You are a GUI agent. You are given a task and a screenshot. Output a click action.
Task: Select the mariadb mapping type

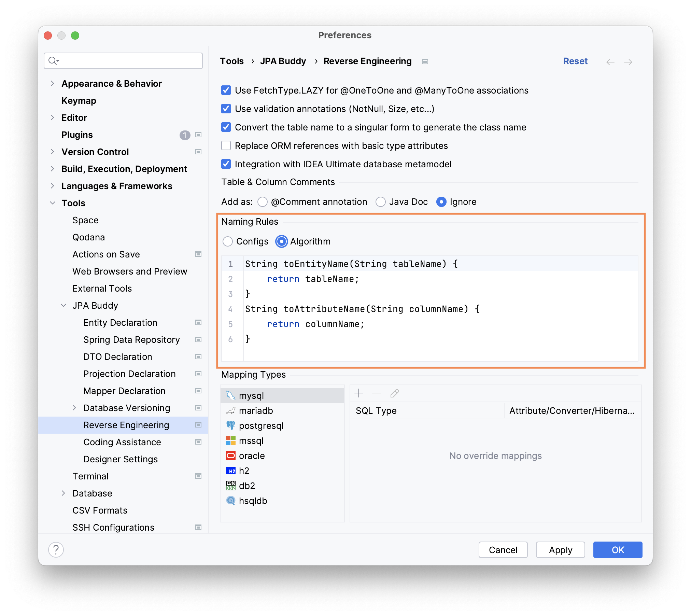pyautogui.click(x=257, y=411)
